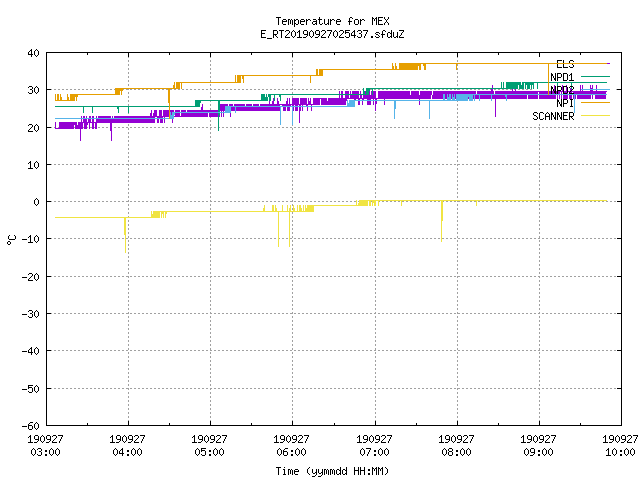Image resolution: width=640 pixels, height=480 pixels.
Task: Click the y-axis label 10
Action: coord(33,165)
